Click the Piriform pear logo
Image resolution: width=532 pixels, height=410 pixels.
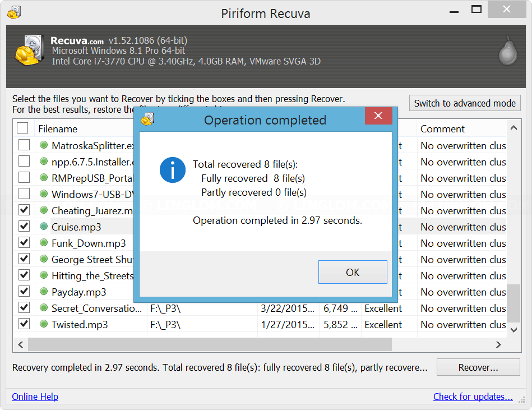pos(508,50)
